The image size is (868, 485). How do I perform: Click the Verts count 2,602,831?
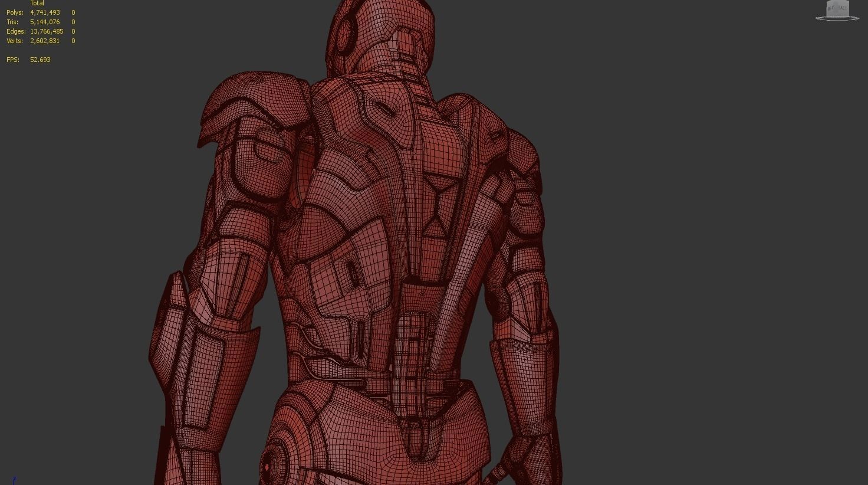click(45, 41)
